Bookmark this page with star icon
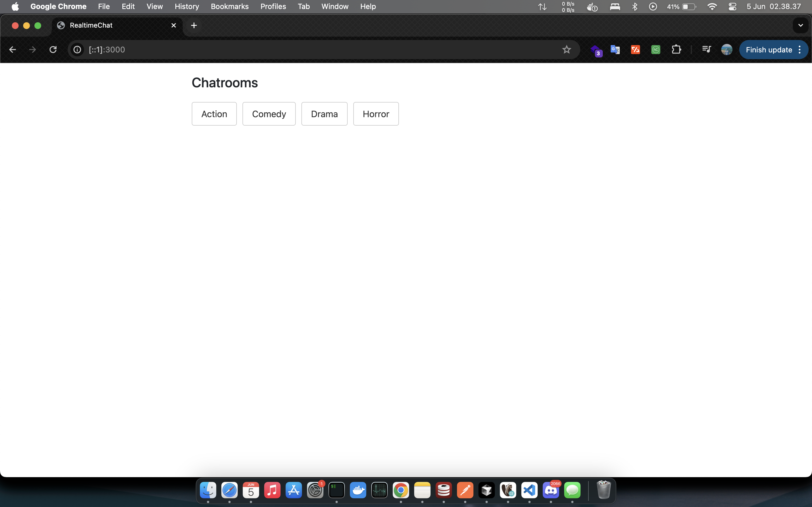The image size is (812, 507). pyautogui.click(x=566, y=50)
